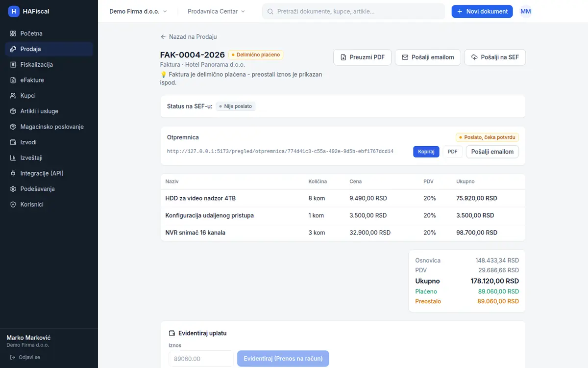Click the Početna dashboard icon
Screen dimensions: 588x368
(13, 33)
